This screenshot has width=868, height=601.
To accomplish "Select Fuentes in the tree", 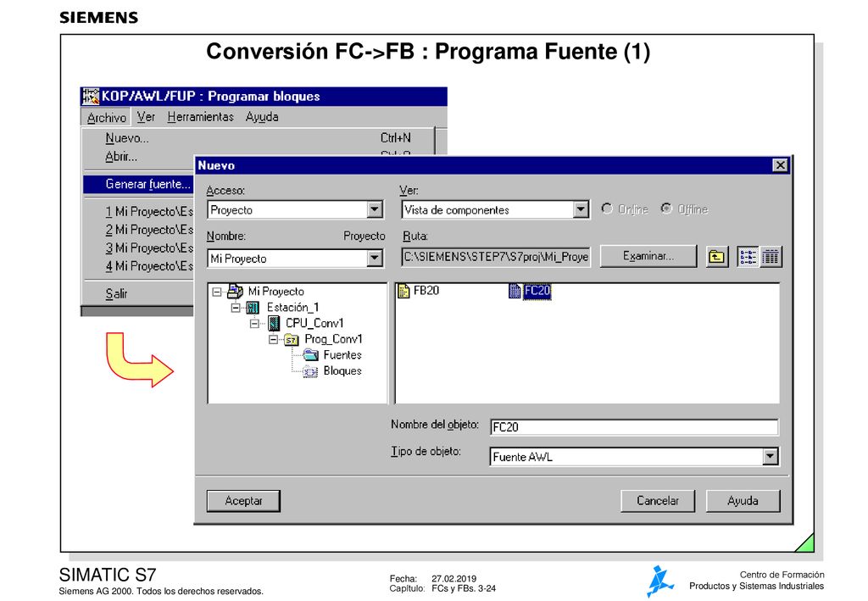I will [342, 355].
